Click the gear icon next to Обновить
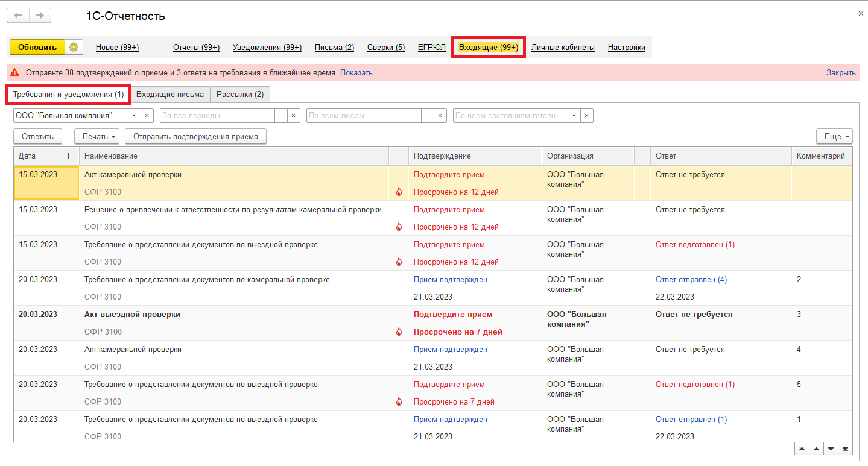This screenshot has width=868, height=466. pos(74,47)
